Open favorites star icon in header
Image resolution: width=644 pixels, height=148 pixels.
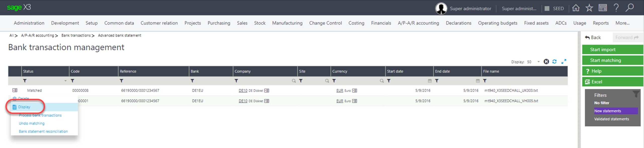tap(589, 8)
